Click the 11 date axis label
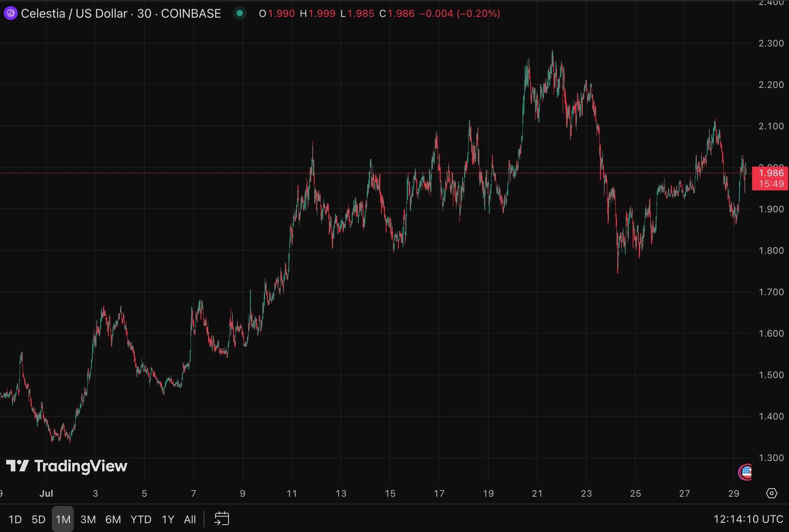 (292, 493)
